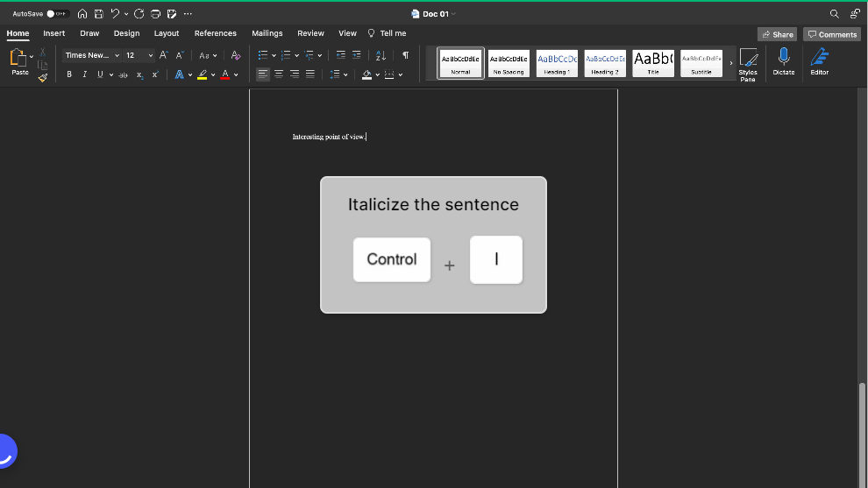Open the Comments button
This screenshot has width=868, height=488.
tap(832, 34)
